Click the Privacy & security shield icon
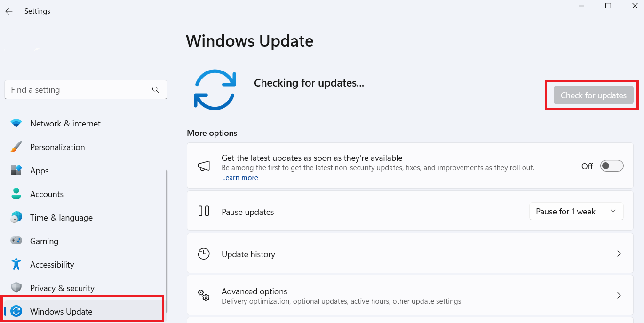The width and height of the screenshot is (644, 323). pyautogui.click(x=16, y=288)
